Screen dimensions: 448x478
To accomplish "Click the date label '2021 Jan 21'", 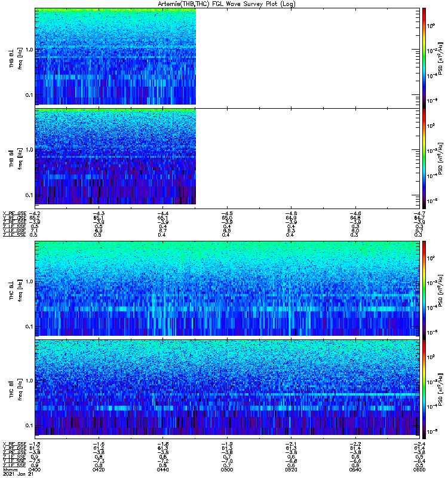I will 18,474.
